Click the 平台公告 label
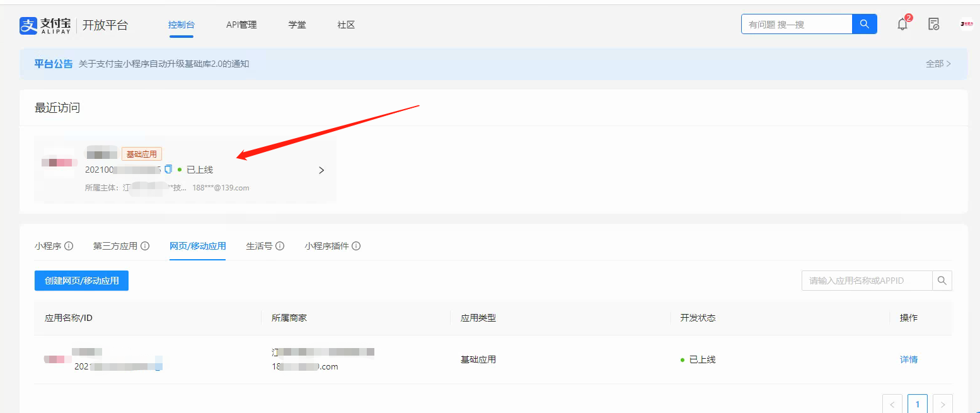The width and height of the screenshot is (980, 413). 54,64
